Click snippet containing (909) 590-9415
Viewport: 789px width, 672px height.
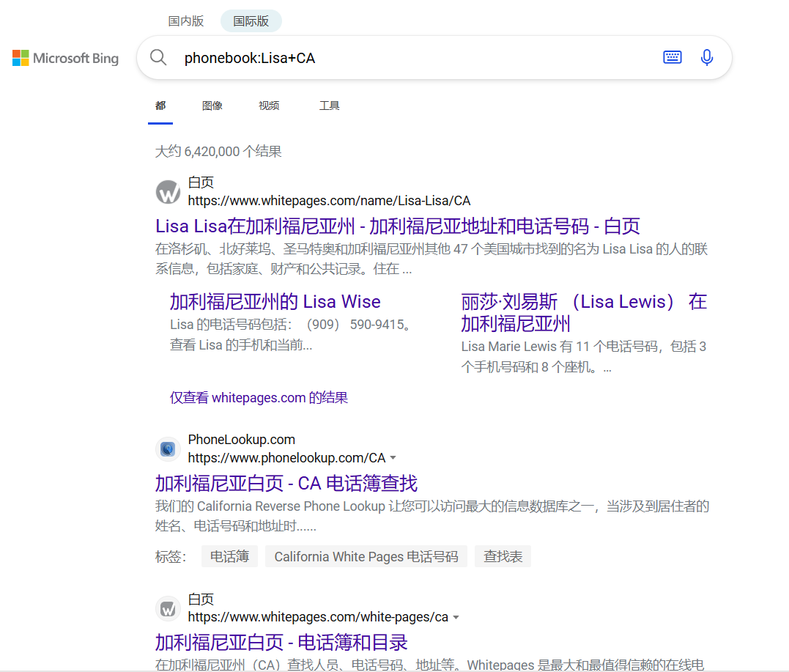[292, 335]
